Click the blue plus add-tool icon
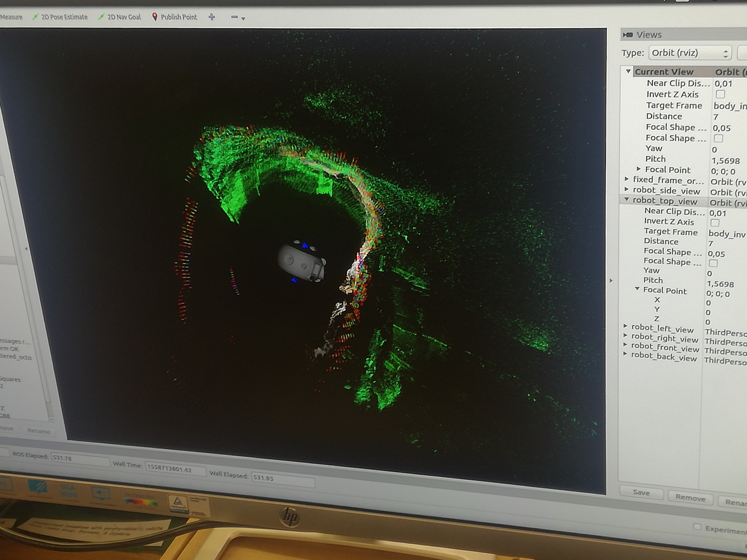This screenshot has width=747, height=560. [x=212, y=17]
